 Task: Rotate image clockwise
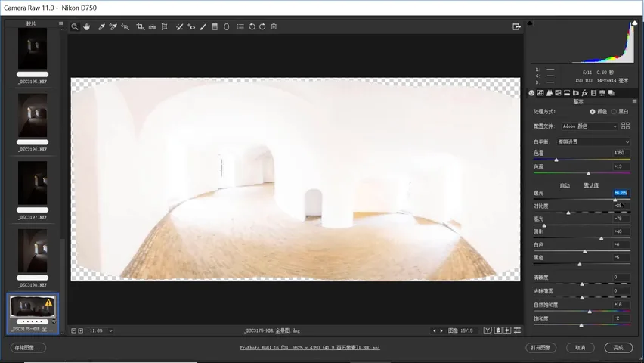(x=262, y=26)
